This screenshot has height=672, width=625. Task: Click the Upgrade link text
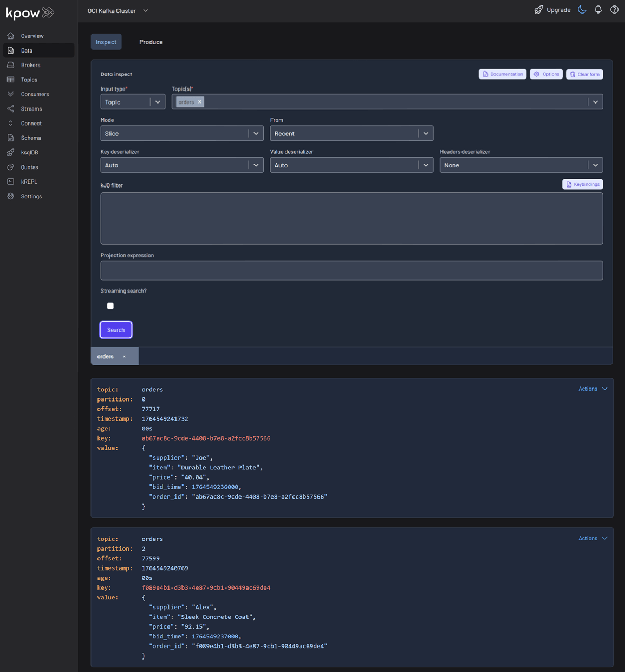pos(558,10)
